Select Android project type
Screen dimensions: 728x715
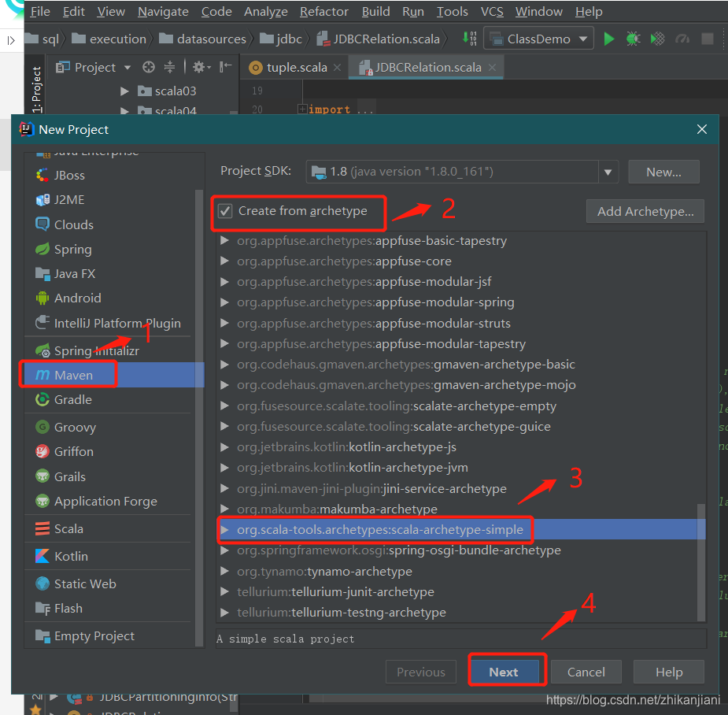pos(114,298)
